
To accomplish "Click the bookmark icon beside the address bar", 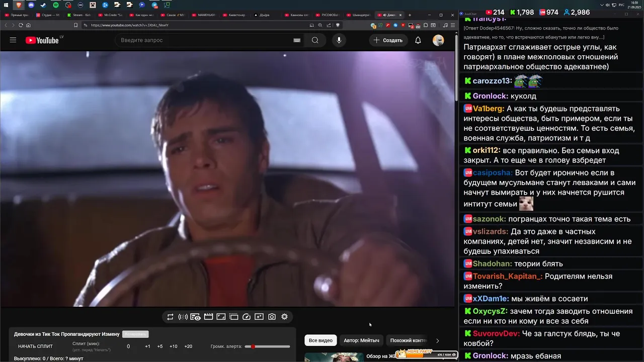I will click(x=75, y=25).
